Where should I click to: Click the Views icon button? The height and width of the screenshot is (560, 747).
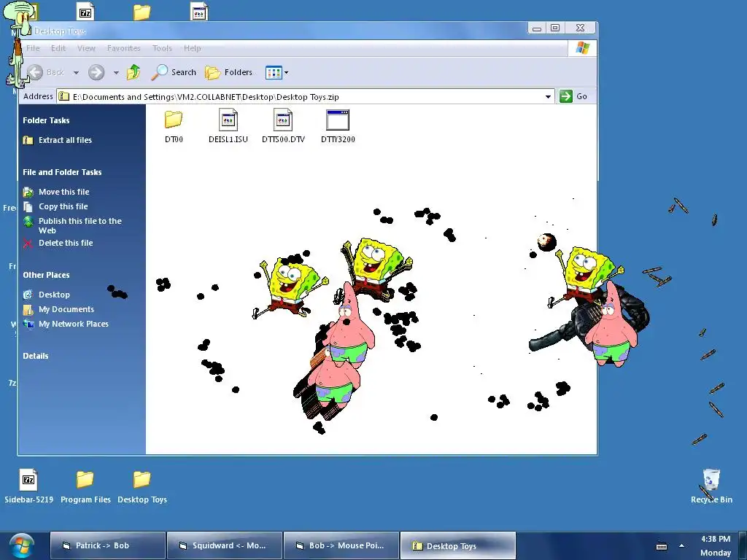pyautogui.click(x=274, y=73)
